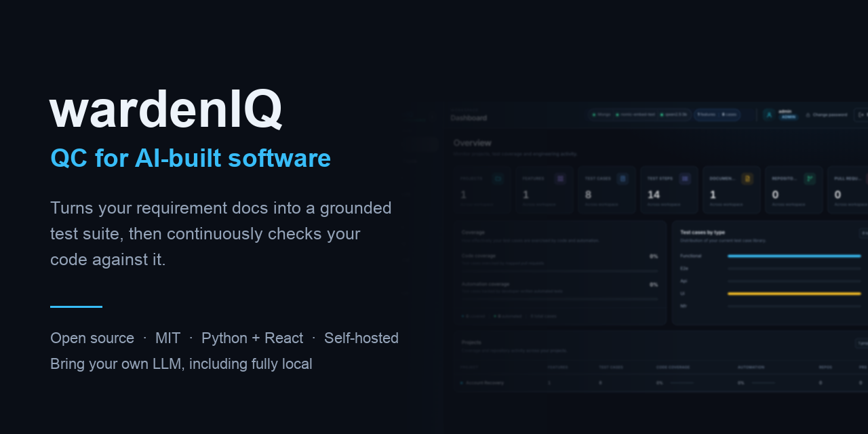868x434 pixels.
Task: Click the Test Cases count 8
Action: pos(588,195)
